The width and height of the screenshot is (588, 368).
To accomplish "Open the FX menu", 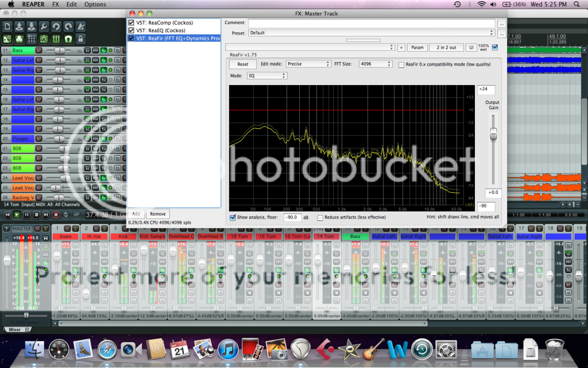I will [x=56, y=5].
